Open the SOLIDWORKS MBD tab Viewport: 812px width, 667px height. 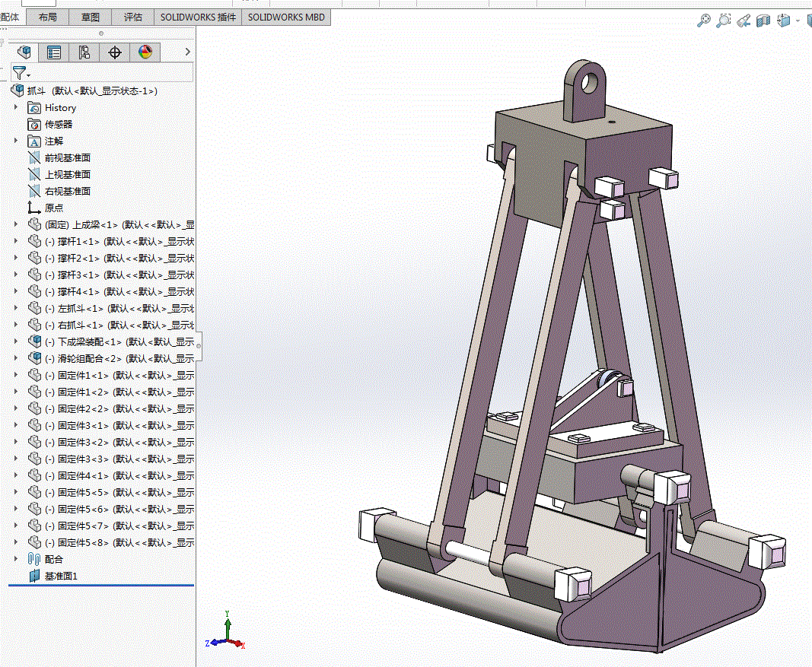286,17
